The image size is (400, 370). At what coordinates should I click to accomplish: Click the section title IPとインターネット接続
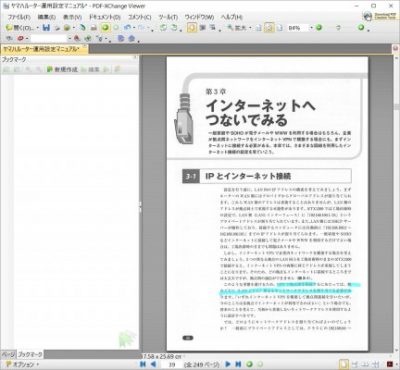248,176
